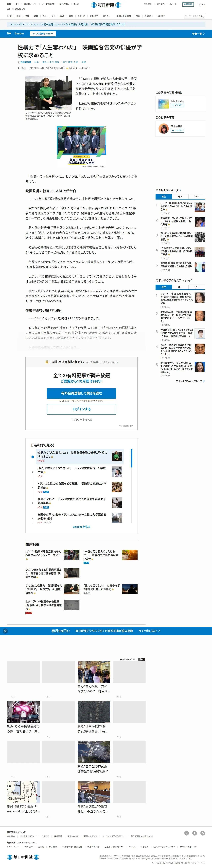Image resolution: width=212 pixels, height=868 pixels.
Task: Open Sponichi ranked article about フィフィ
Action: tap(177, 299)
